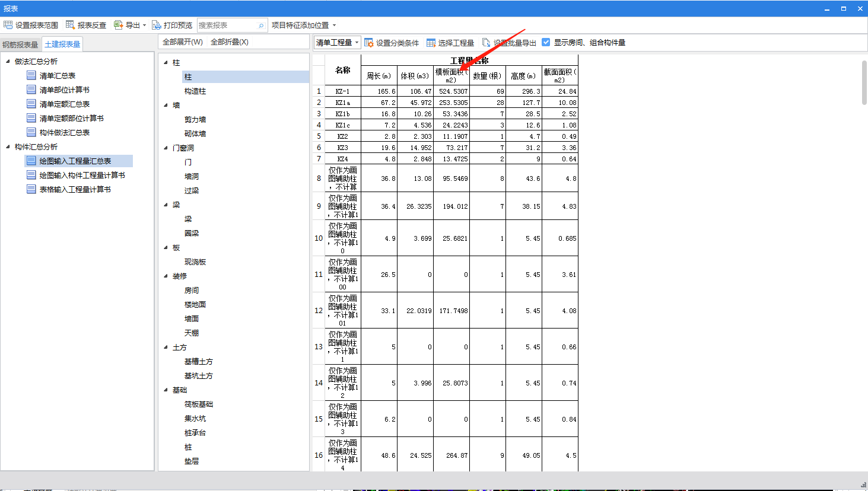Screen dimensions: 868x491
Task: Click the 选择工程量 icon
Action: [x=431, y=43]
